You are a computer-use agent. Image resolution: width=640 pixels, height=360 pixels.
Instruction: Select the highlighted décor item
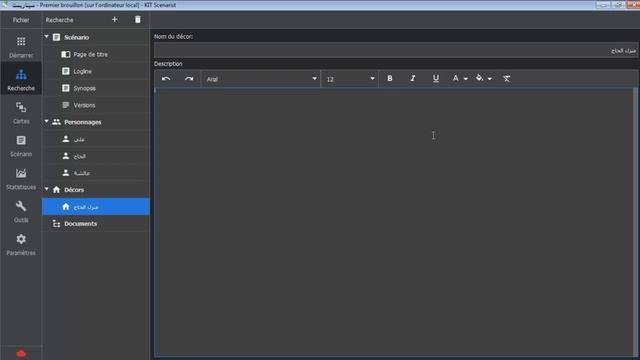click(x=96, y=207)
